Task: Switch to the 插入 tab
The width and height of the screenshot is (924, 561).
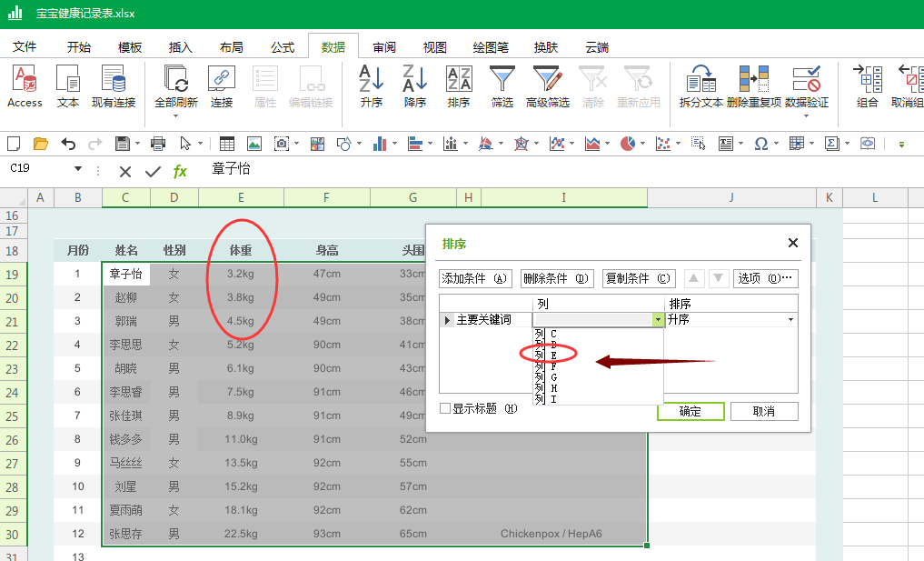Action: pos(180,47)
